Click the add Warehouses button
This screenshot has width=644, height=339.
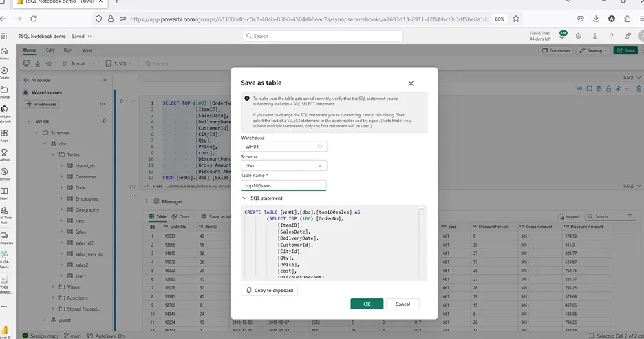pos(41,104)
